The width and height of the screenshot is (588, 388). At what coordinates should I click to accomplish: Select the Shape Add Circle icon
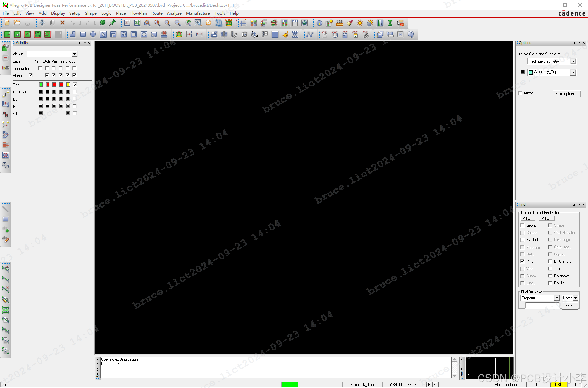(x=93, y=34)
